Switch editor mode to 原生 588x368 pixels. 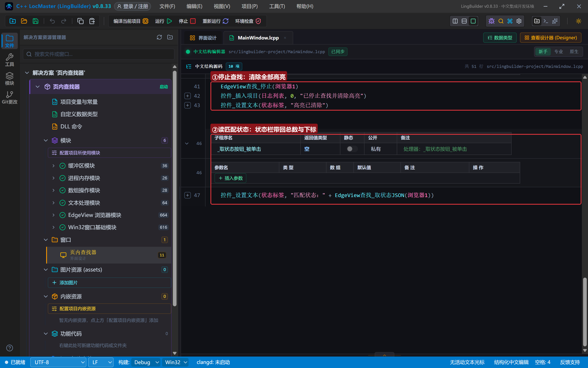pyautogui.click(x=574, y=52)
